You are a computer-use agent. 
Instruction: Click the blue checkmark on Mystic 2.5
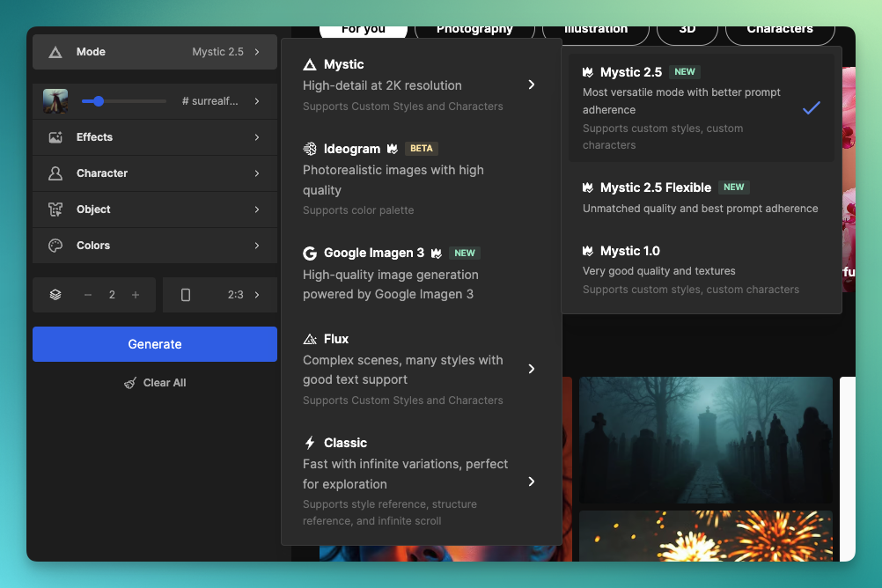pos(811,107)
